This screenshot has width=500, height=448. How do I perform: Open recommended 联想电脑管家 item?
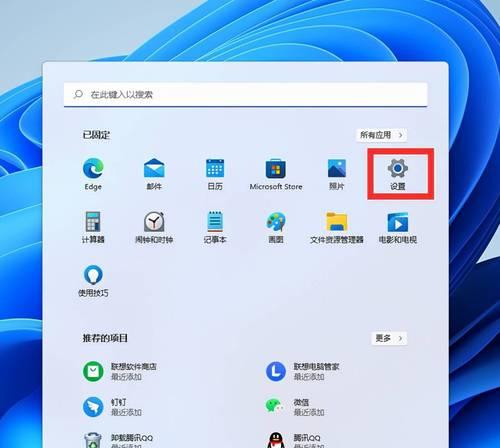pyautogui.click(x=303, y=371)
